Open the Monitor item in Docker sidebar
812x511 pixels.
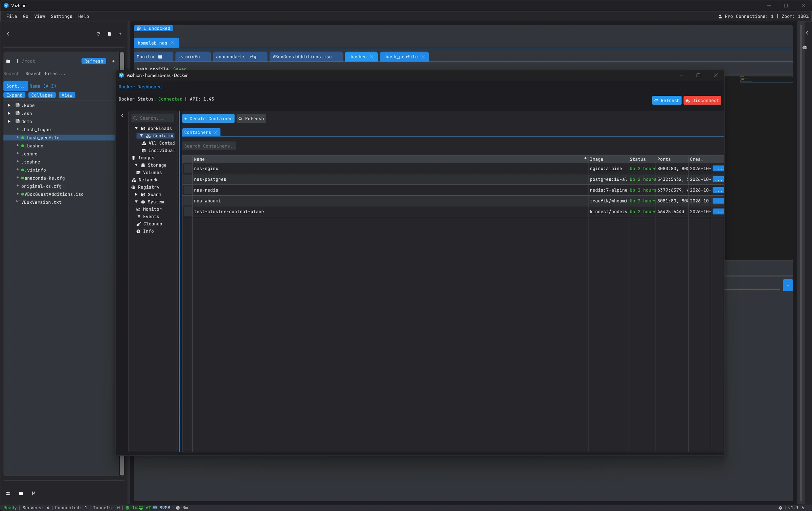click(x=149, y=209)
